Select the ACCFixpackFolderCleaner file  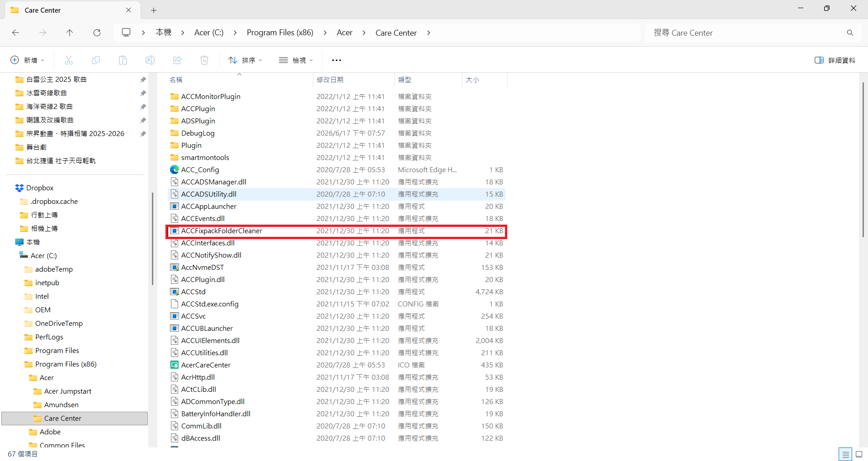336,231
